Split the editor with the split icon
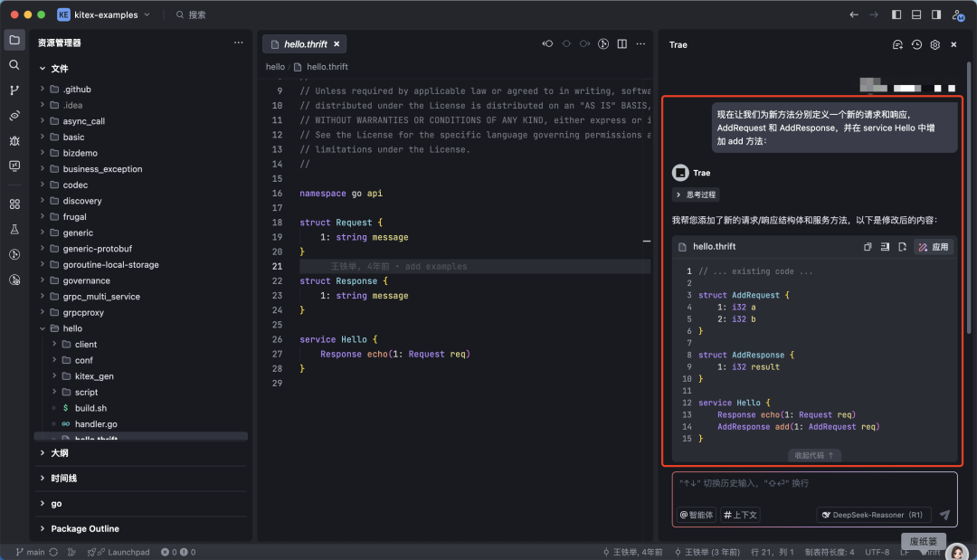The width and height of the screenshot is (977, 560). click(621, 43)
